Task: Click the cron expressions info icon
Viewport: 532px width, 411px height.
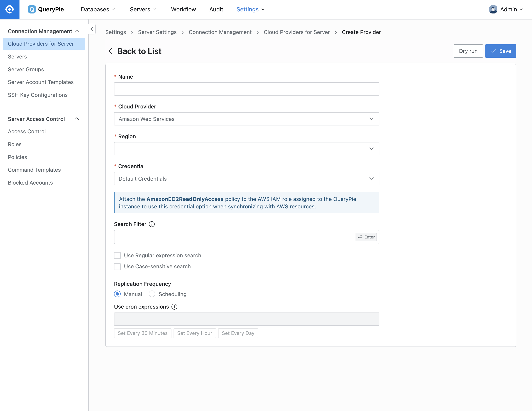Action: [174, 307]
